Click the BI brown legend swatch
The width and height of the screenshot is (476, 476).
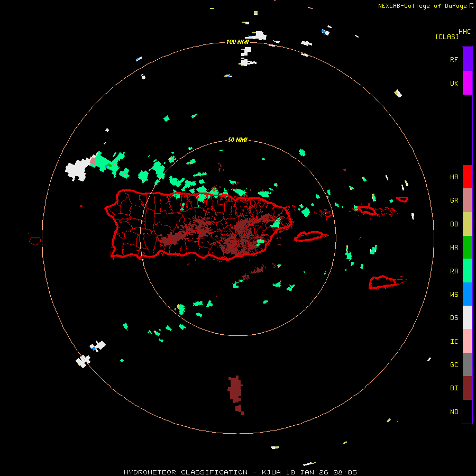467,388
